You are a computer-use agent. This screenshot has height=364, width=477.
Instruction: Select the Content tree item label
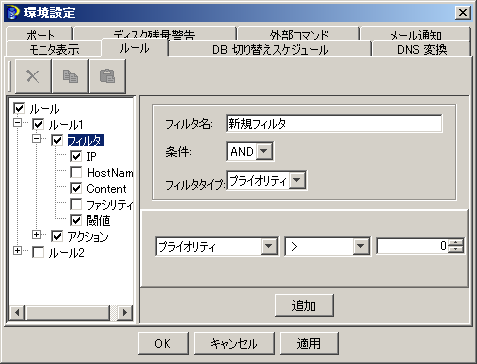pos(106,189)
